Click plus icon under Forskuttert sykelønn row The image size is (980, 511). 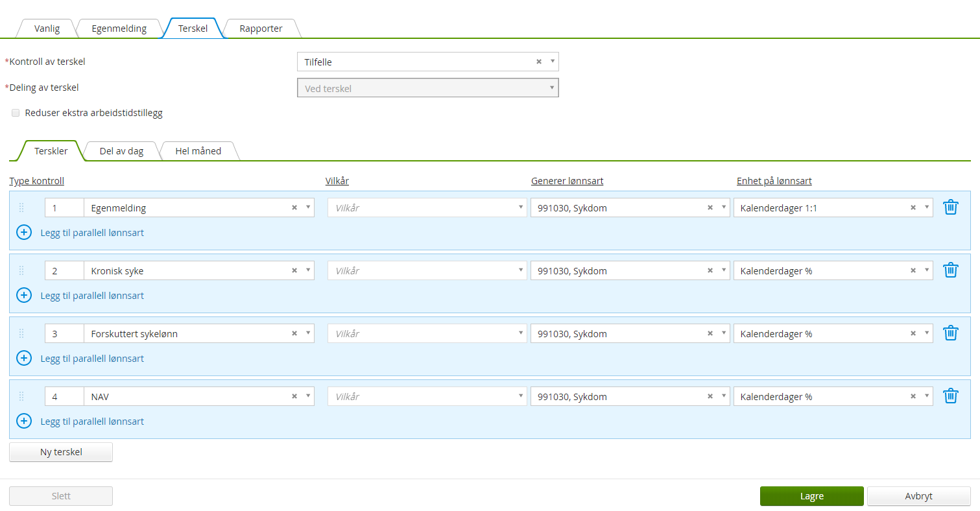point(24,358)
